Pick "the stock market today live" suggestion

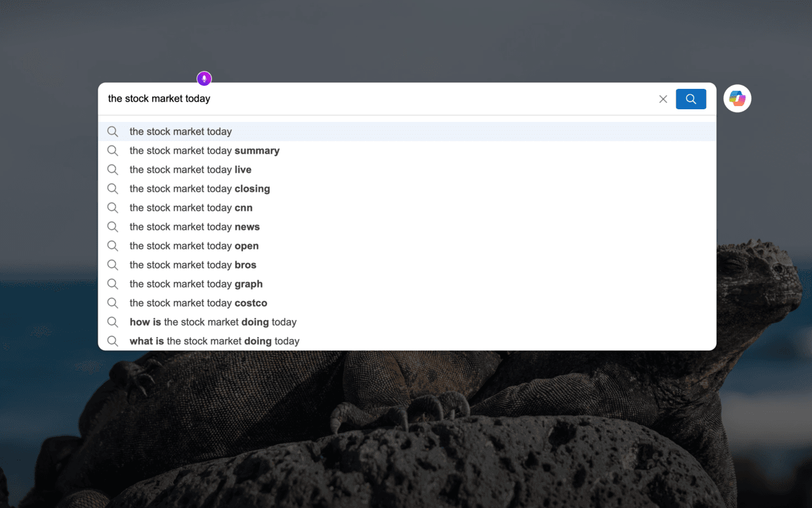(x=190, y=170)
